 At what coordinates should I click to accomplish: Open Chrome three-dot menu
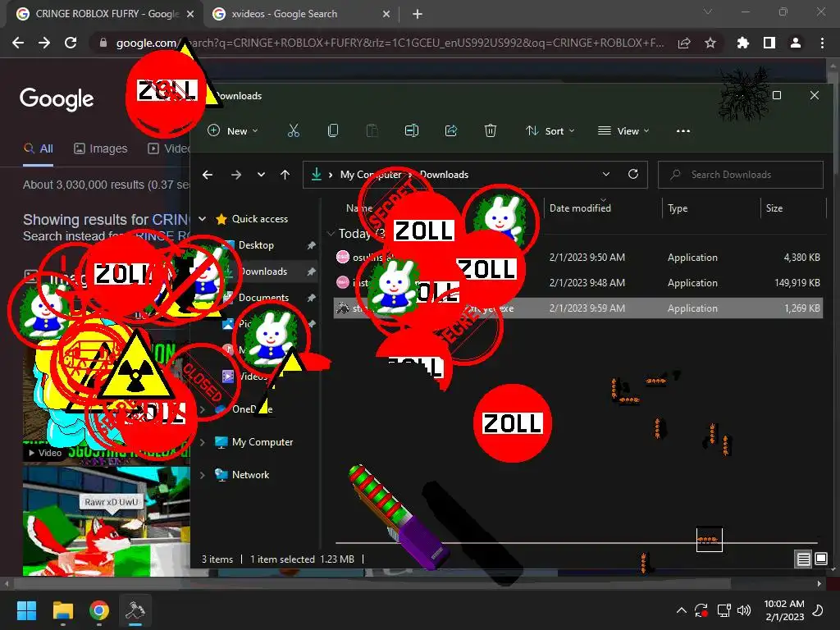point(822,43)
